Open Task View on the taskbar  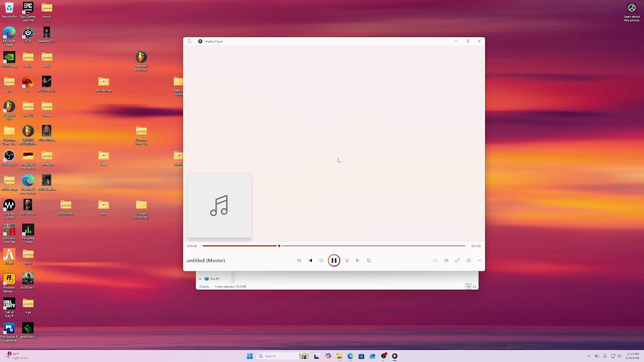(316, 356)
